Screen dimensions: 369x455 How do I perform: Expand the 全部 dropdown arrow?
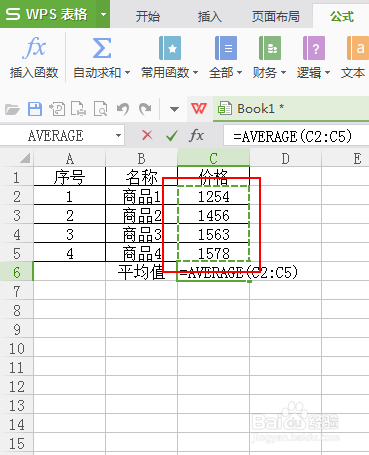pyautogui.click(x=239, y=72)
